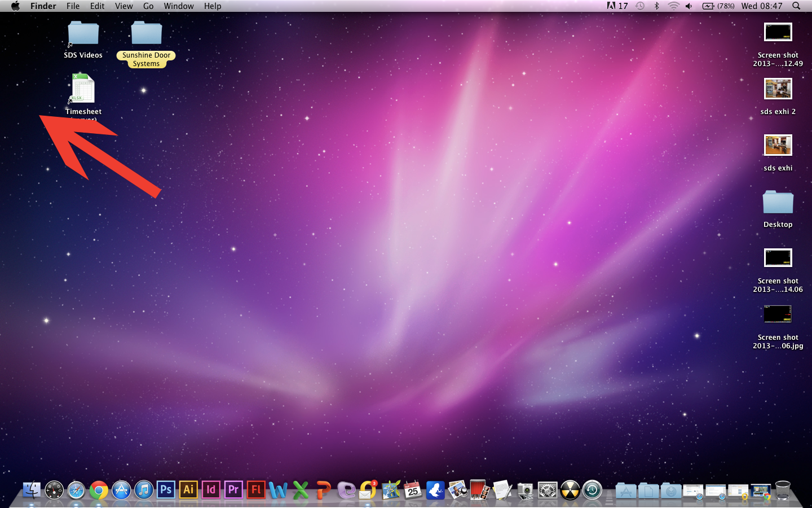The image size is (812, 508).
Task: Open the Adobe 17 menu bar item
Action: pos(617,6)
